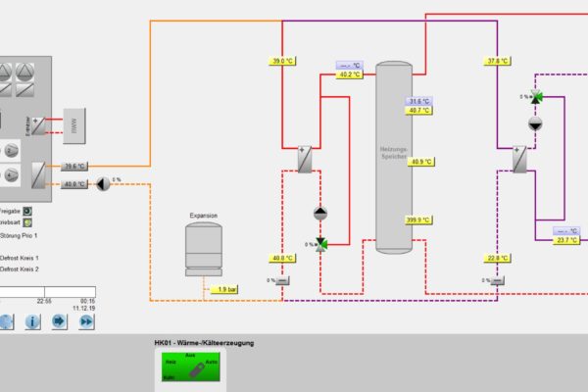Set mode switch to Kühl position
Screen dimensions: 588x392
[x=169, y=377]
